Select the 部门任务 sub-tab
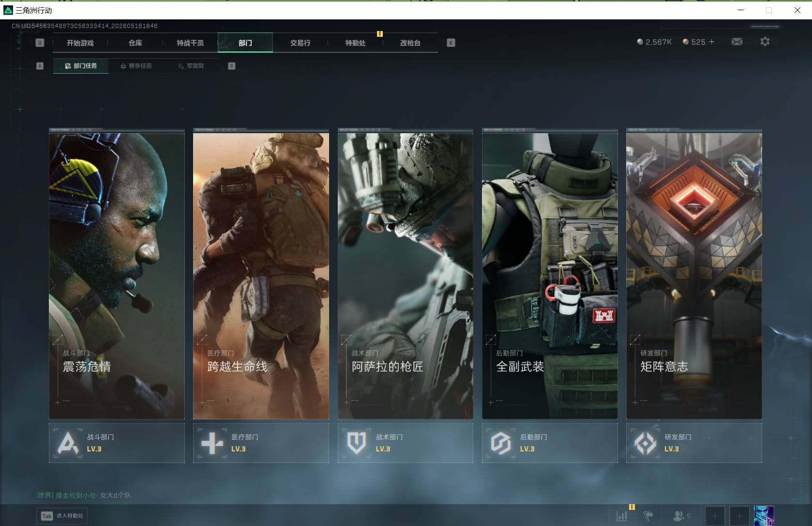 click(x=81, y=66)
